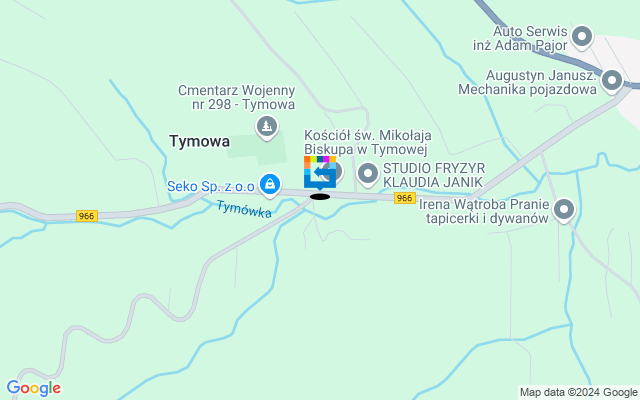This screenshot has width=640, height=400.
Task: Open the Irena Wątroba Pranie tapicerki pin
Action: 564,210
